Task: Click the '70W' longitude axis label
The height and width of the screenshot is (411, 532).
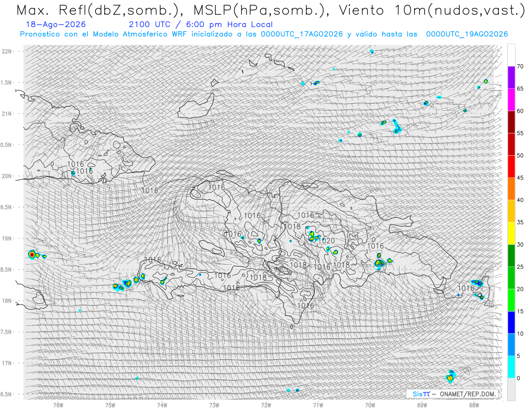Action: tap(370, 405)
